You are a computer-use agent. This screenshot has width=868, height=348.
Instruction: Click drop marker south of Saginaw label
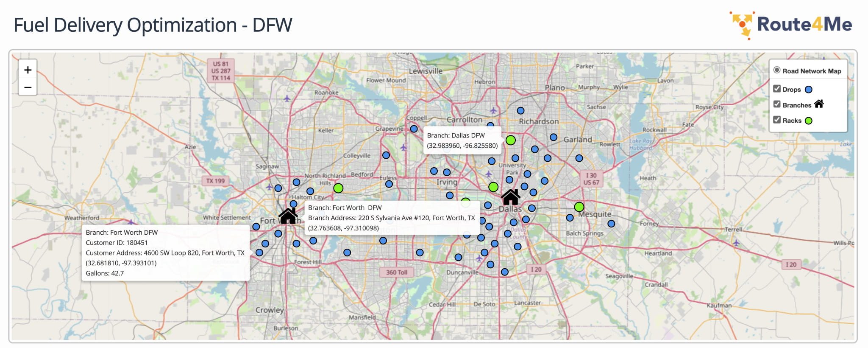pyautogui.click(x=278, y=188)
